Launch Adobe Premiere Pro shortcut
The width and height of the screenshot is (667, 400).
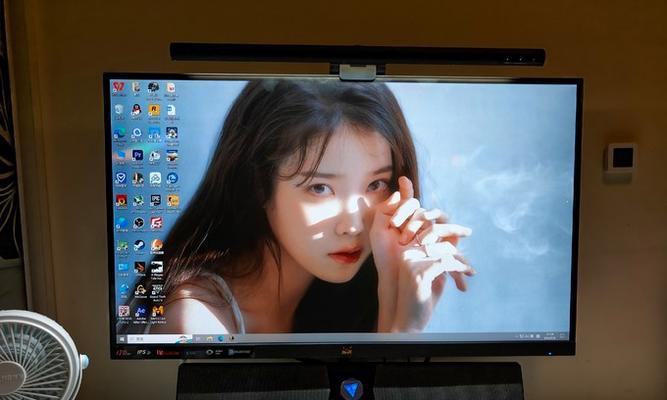pyautogui.click(x=137, y=155)
